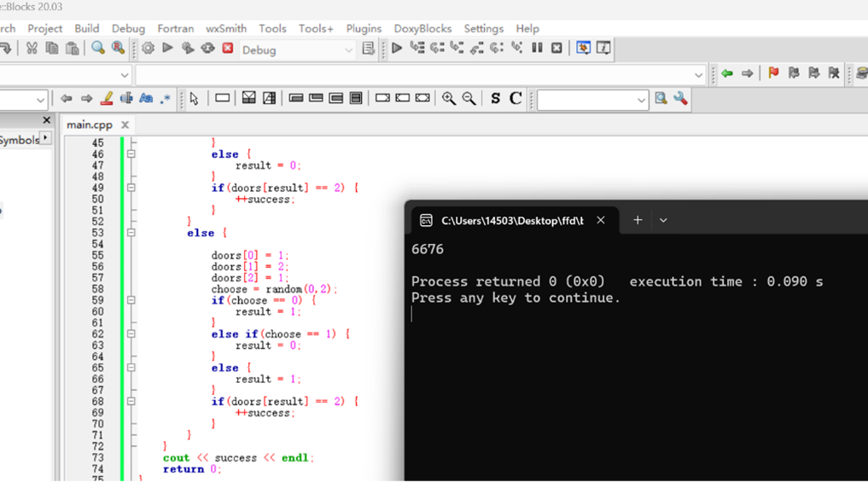Image resolution: width=868 pixels, height=493 pixels.
Task: Click the wrench options icon
Action: pyautogui.click(x=681, y=98)
